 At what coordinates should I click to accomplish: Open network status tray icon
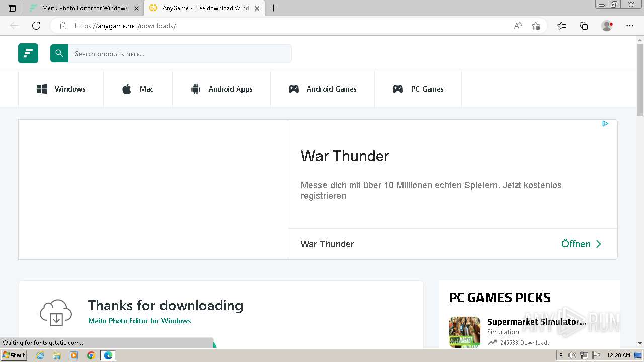point(584,355)
